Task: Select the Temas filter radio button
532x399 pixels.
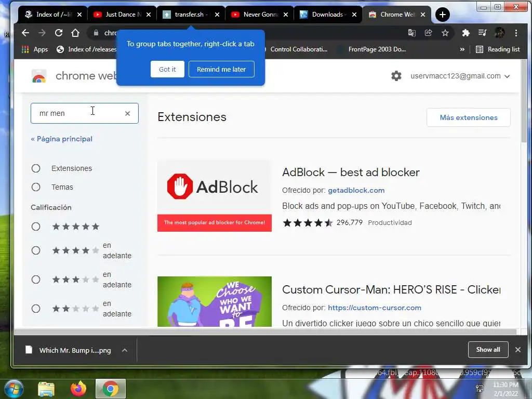Action: tap(36, 187)
